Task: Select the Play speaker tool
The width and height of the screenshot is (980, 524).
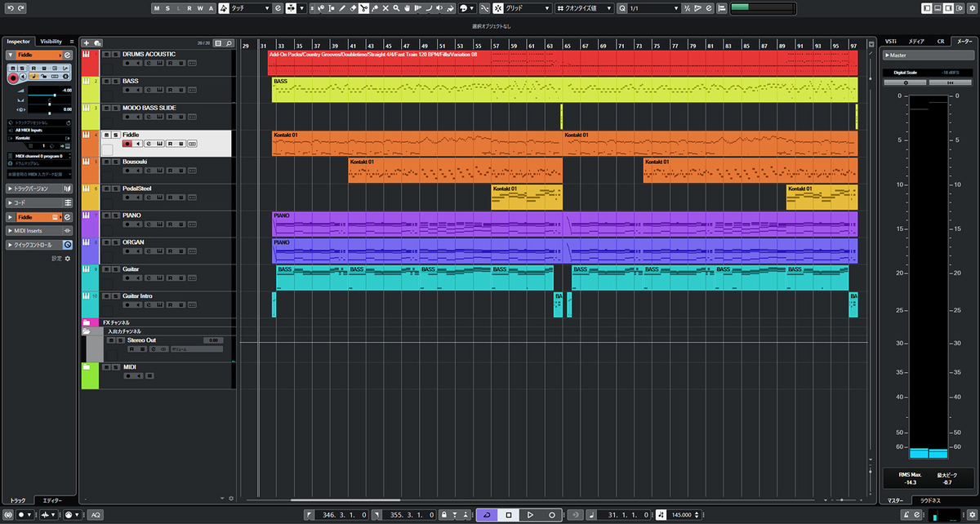Action: pyautogui.click(x=439, y=7)
